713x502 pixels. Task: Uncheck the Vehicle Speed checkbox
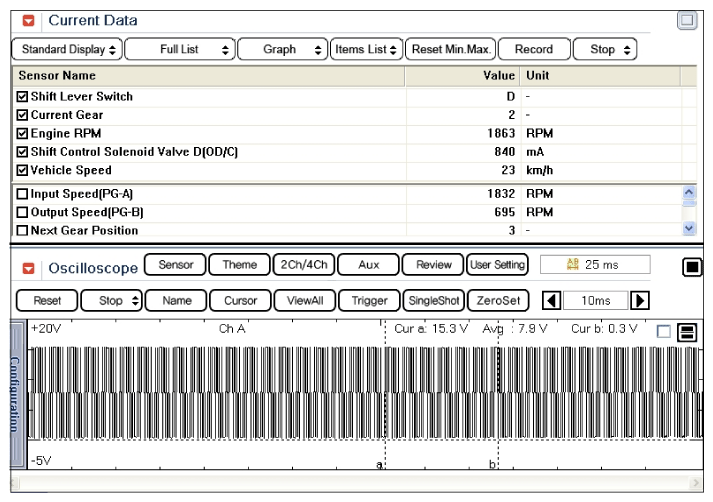pos(22,170)
